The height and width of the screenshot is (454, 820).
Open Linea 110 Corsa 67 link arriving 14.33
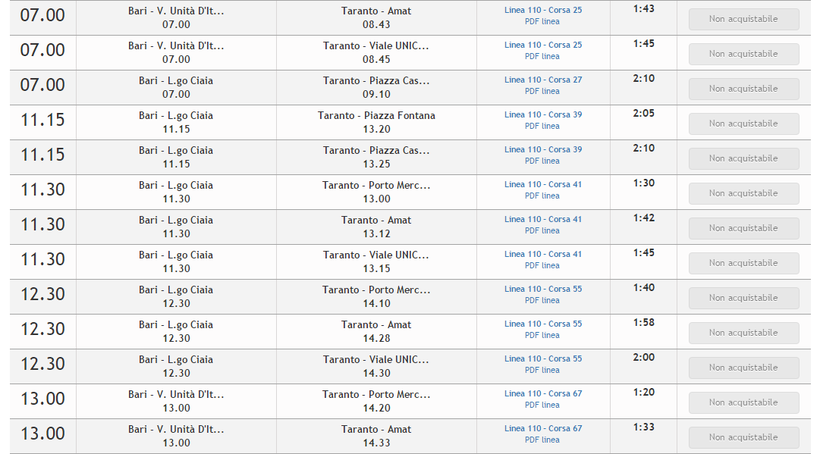click(x=543, y=428)
